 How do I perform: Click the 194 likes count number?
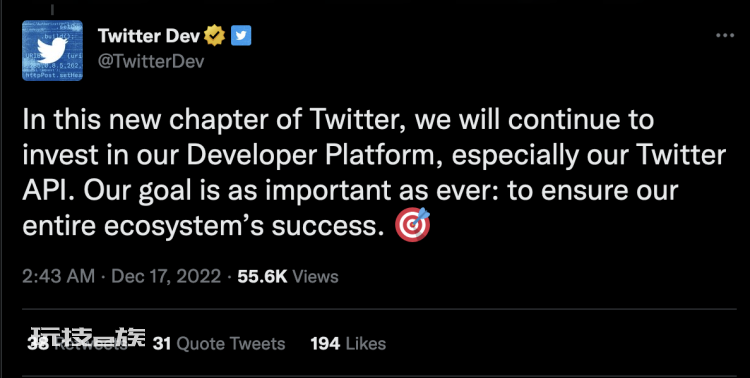tap(325, 344)
